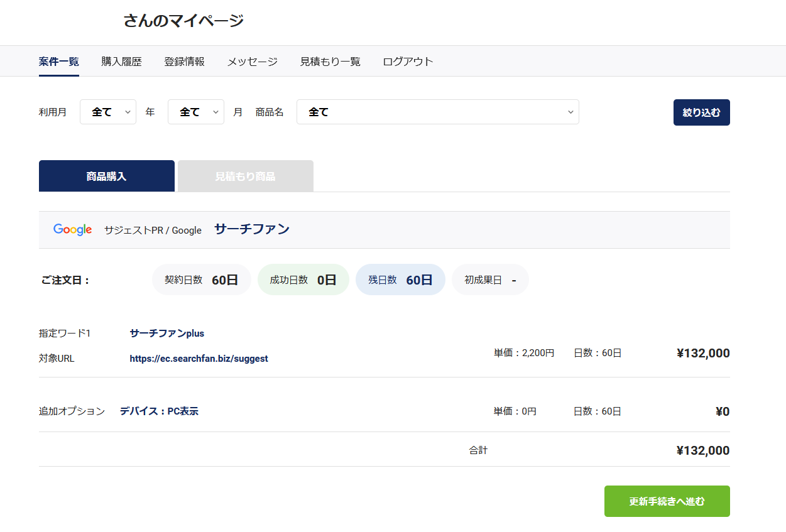Screen dimensions: 786x532
Task: Switch to the 商品購入 tab
Action: coord(107,176)
